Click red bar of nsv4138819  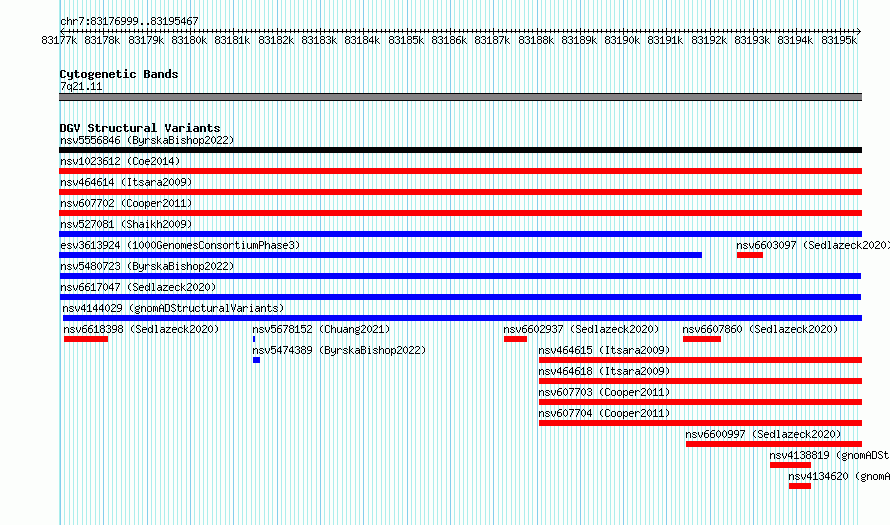click(790, 465)
